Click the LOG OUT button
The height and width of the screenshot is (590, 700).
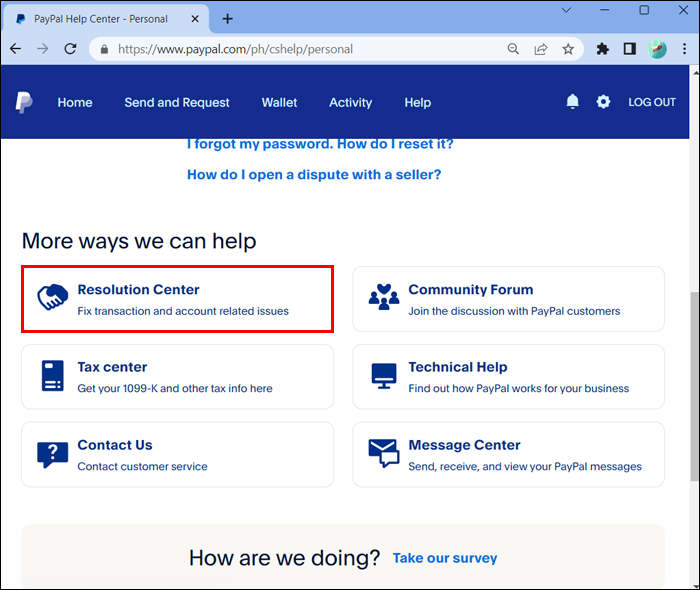[x=651, y=102]
